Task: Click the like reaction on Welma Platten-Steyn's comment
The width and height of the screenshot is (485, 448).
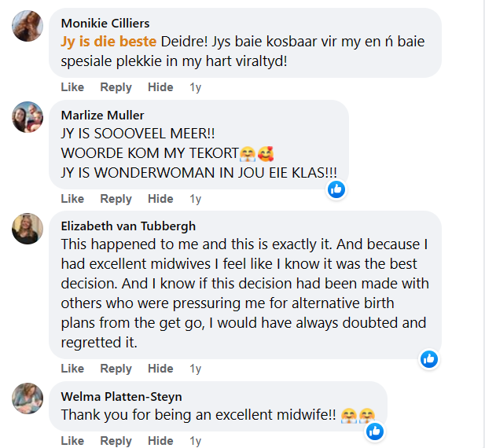Action: coord(375,430)
